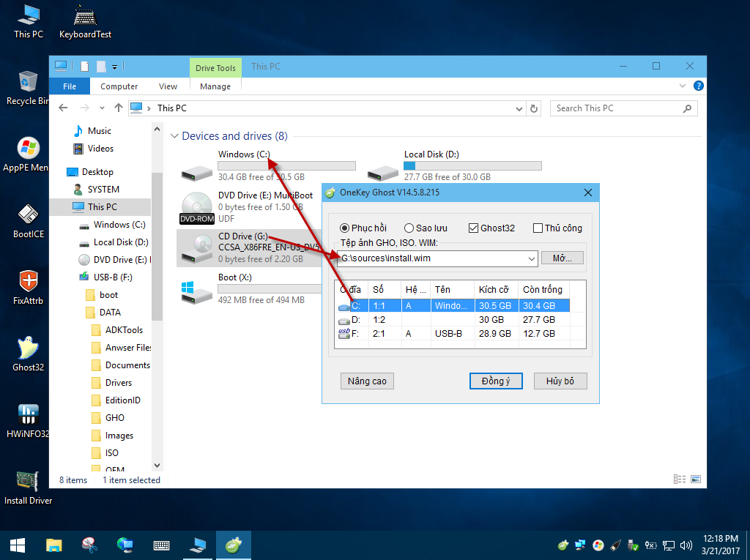750x560 pixels.
Task: Open Explorer help question mark icon
Action: click(x=698, y=86)
